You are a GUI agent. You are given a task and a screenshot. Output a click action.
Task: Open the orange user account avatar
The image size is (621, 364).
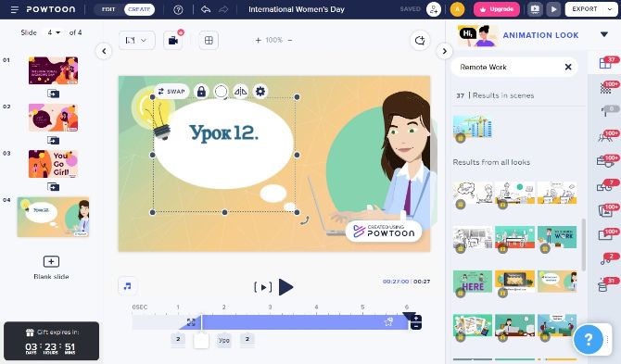click(457, 9)
